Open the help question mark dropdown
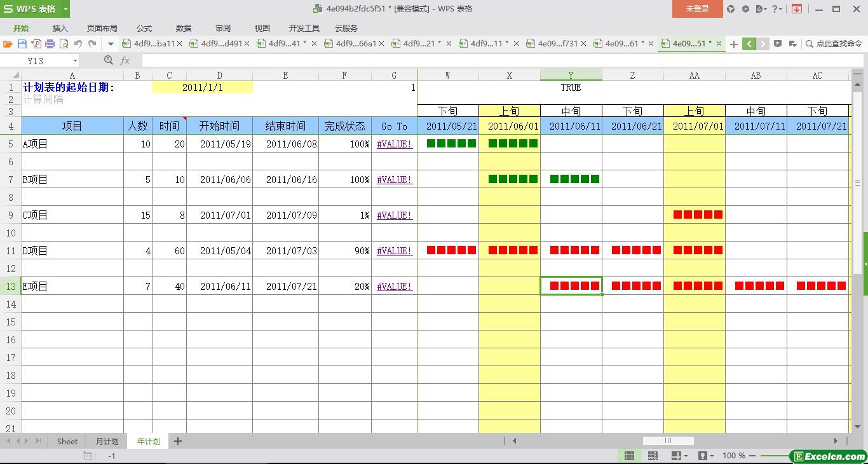 [x=777, y=9]
